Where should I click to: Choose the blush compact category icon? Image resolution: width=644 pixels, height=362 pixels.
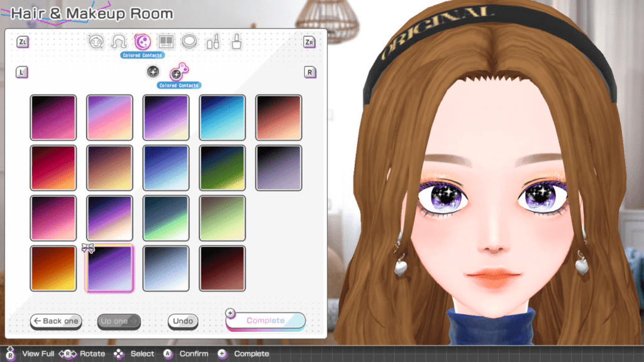click(x=189, y=42)
